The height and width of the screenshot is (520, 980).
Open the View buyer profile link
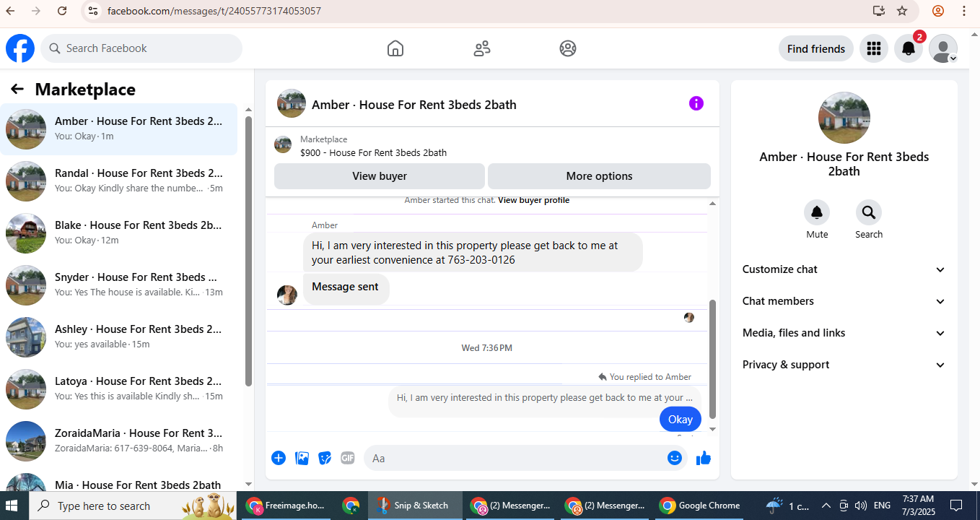(x=534, y=200)
